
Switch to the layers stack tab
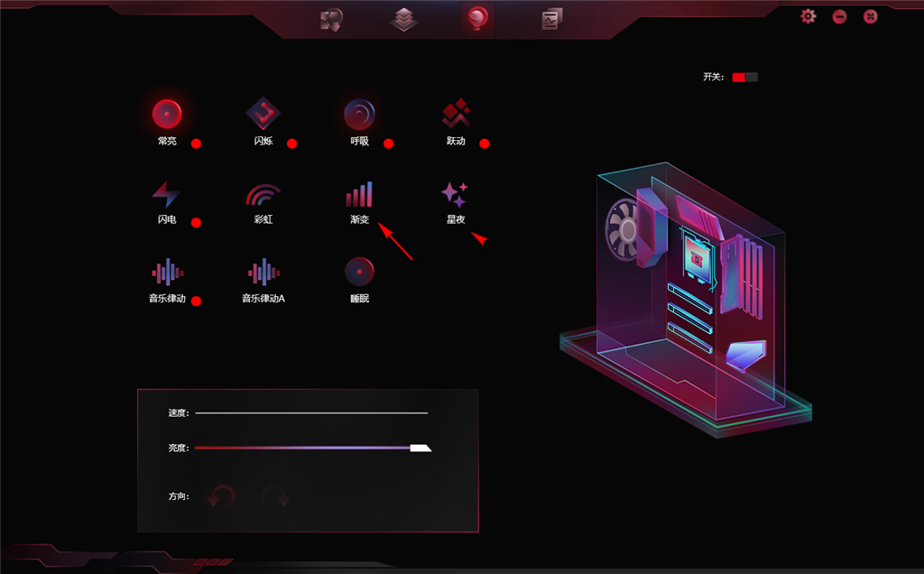coord(405,18)
